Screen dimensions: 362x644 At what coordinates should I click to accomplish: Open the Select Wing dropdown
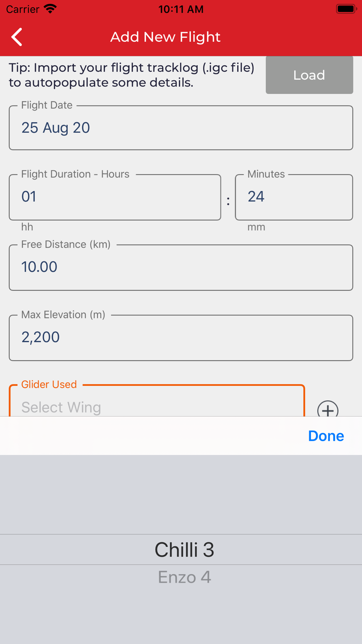point(157,401)
